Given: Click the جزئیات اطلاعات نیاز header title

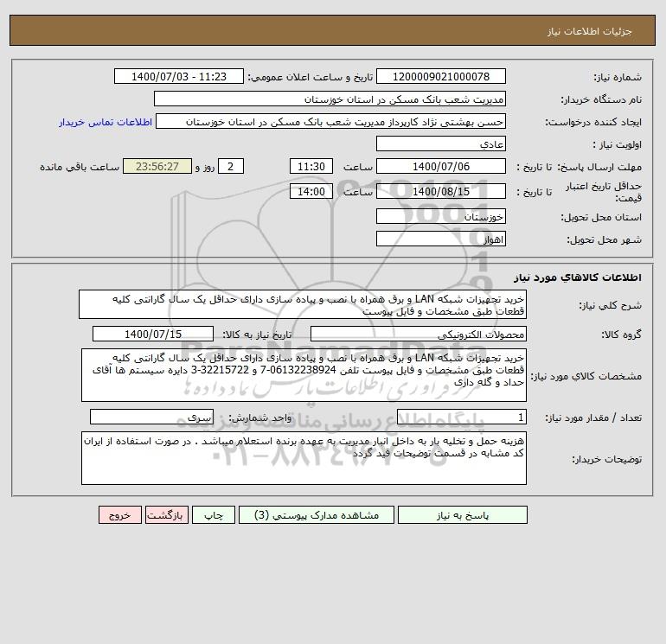Looking at the screenshot, I should [x=590, y=31].
